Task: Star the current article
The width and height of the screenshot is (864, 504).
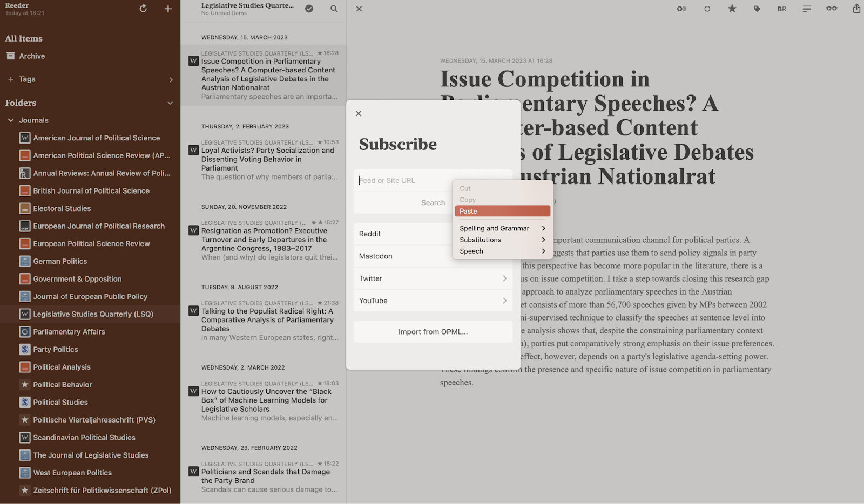Action: click(732, 9)
